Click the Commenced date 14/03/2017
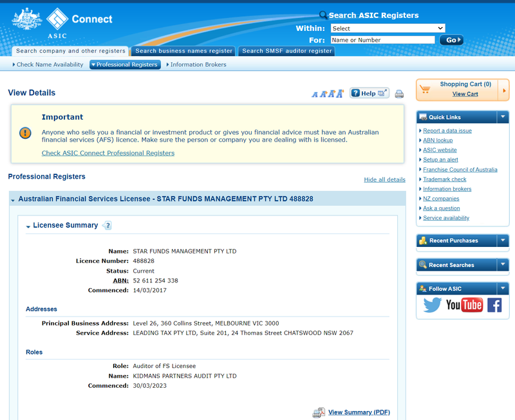 pyautogui.click(x=149, y=290)
